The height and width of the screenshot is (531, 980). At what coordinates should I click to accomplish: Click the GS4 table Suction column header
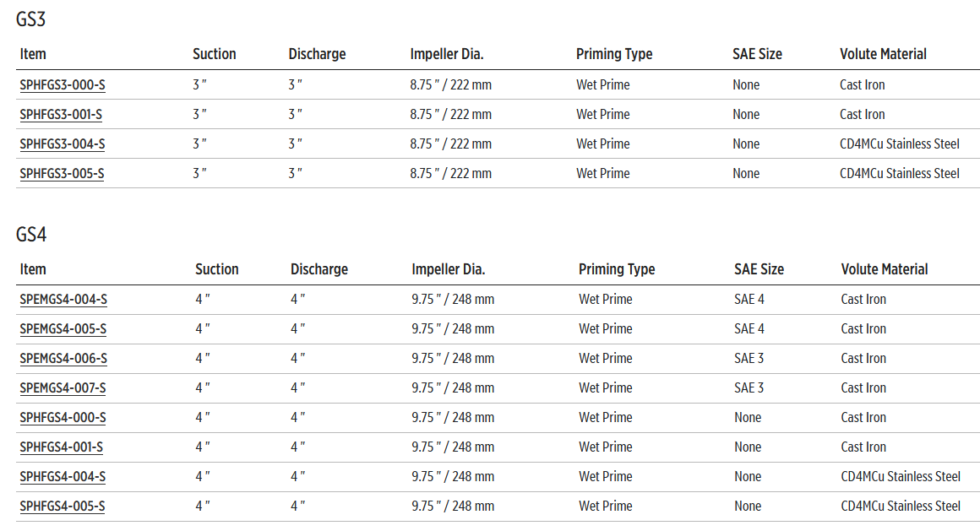(x=217, y=269)
